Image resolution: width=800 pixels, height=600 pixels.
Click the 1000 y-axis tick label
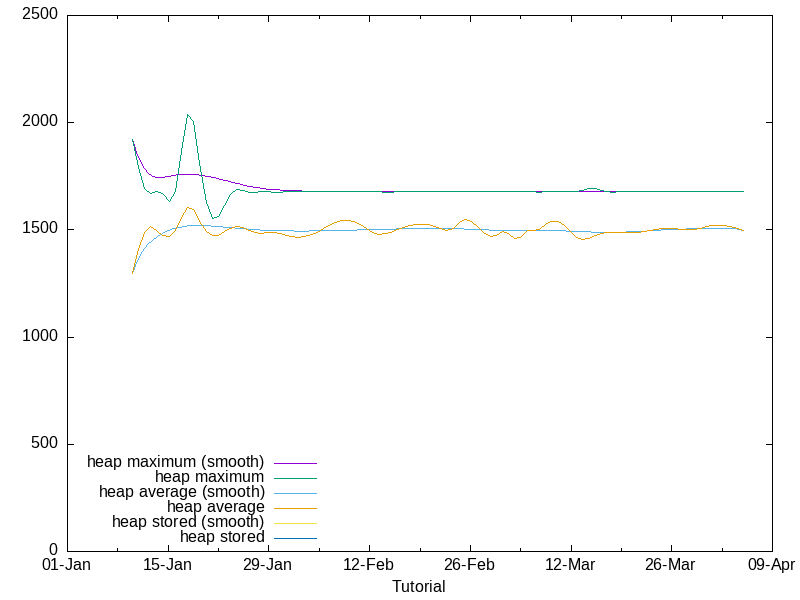click(x=40, y=337)
